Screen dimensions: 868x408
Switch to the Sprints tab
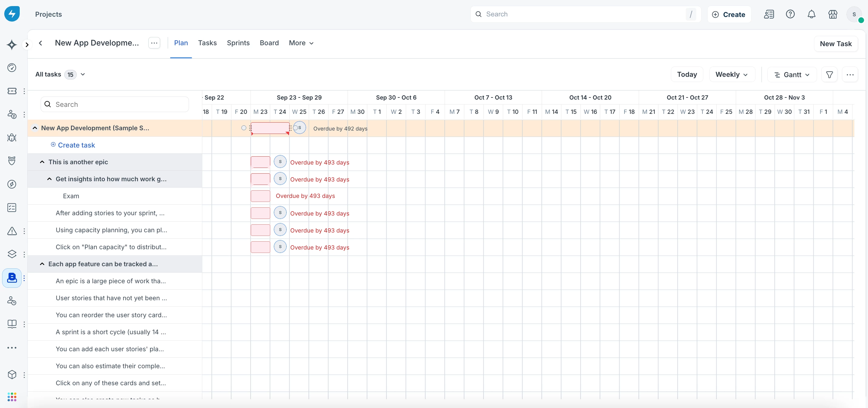tap(238, 43)
